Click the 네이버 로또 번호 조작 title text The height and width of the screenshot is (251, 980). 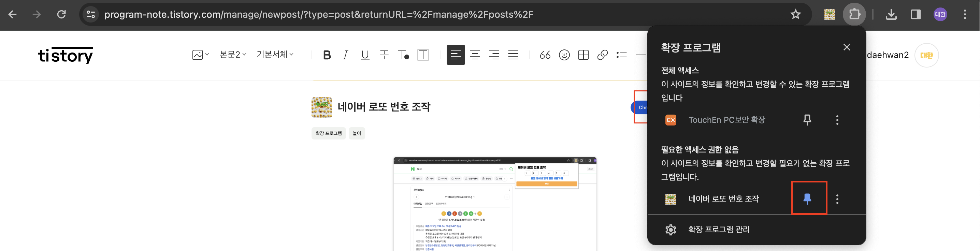[384, 107]
